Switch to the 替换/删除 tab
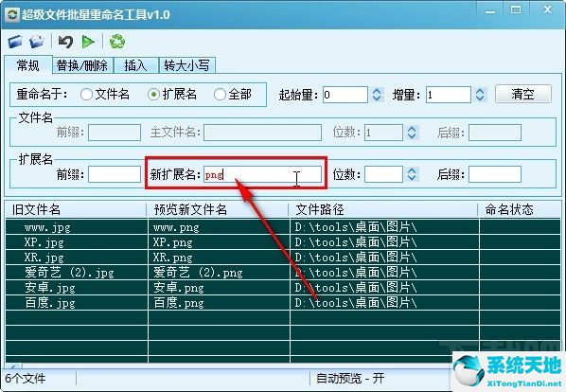The width and height of the screenshot is (566, 392). (x=82, y=65)
